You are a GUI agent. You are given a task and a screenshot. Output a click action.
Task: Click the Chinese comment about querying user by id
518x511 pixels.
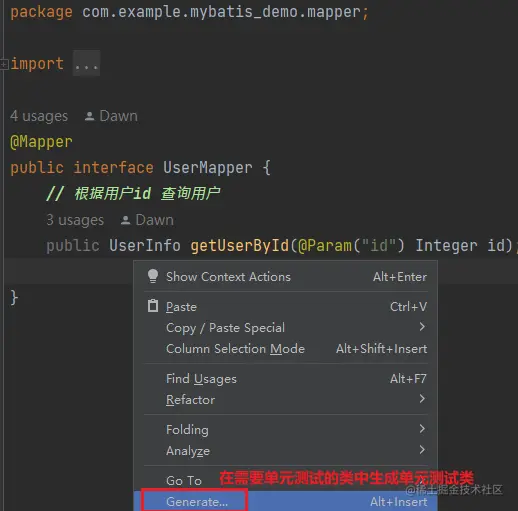(x=133, y=194)
